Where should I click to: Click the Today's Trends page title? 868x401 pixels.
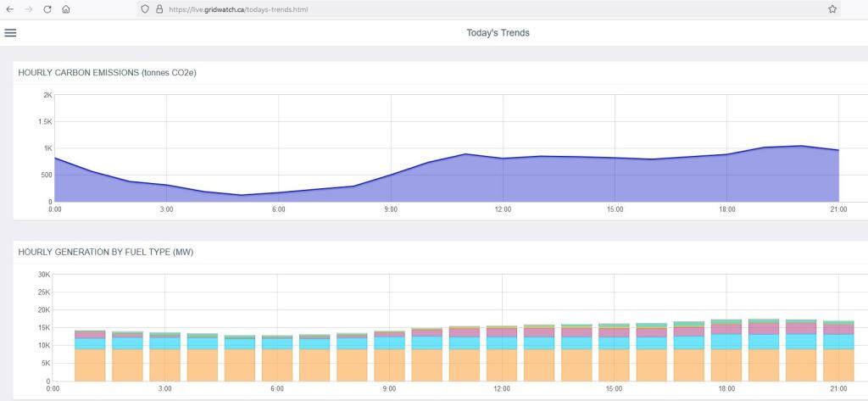pyautogui.click(x=498, y=33)
